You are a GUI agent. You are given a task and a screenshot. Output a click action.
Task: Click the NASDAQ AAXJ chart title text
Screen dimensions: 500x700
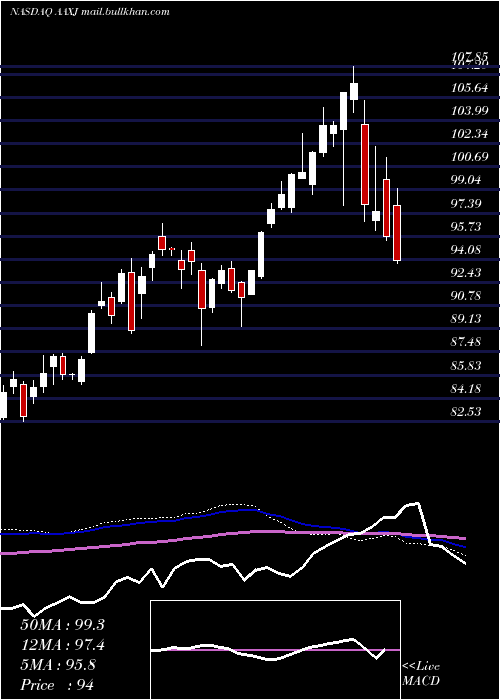[90, 12]
